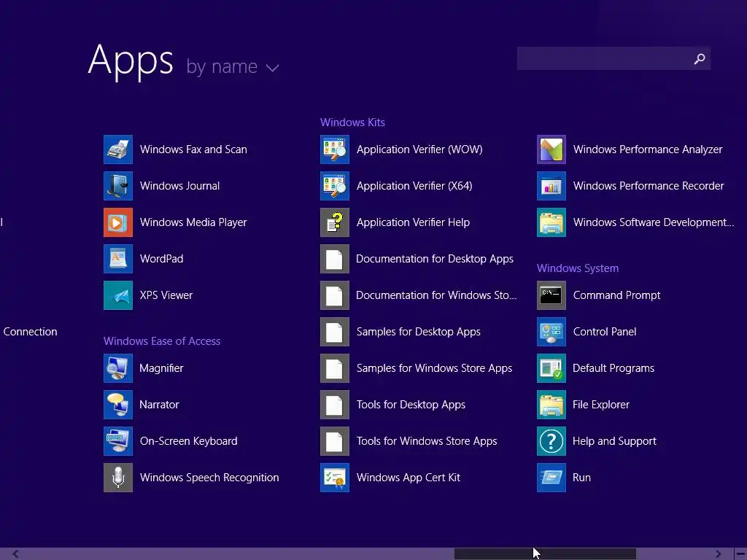Click the horizontal scrollbar thumb
The height and width of the screenshot is (560, 747).
tap(545, 554)
